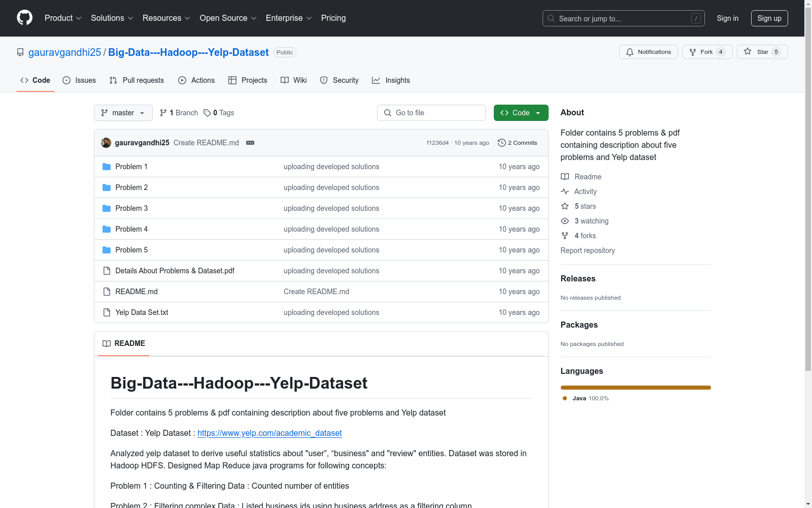Click the f1236d4 commit hash
The image size is (812, 508).
[x=437, y=143]
